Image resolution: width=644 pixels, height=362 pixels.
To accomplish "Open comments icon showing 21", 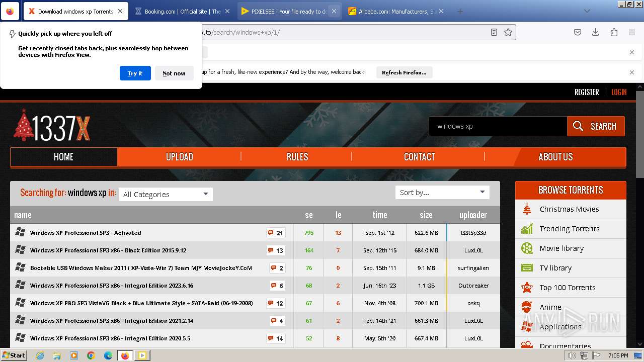I will click(276, 233).
